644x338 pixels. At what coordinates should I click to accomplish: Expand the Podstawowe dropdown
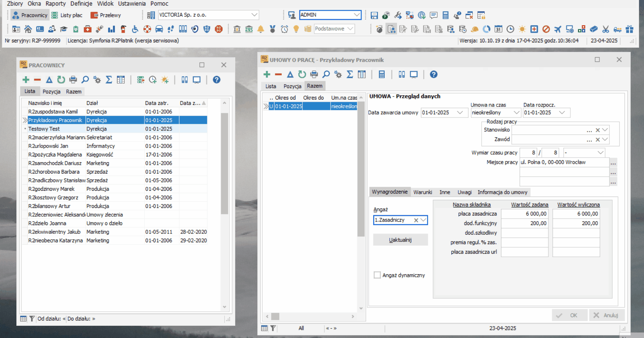(x=350, y=29)
